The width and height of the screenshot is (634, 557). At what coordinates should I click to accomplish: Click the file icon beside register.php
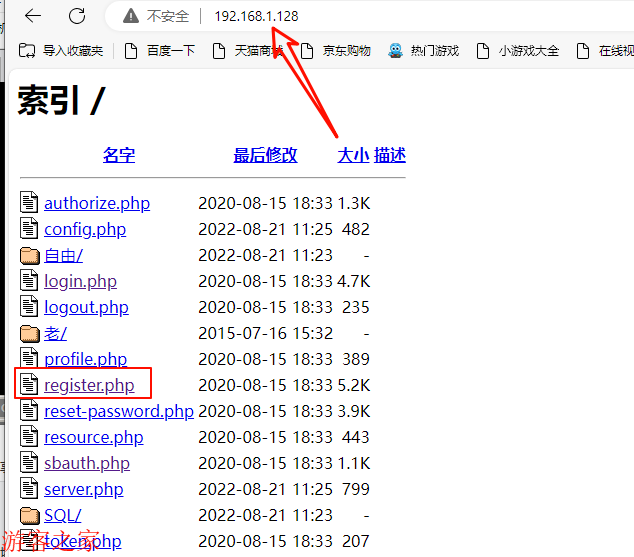[x=29, y=385]
